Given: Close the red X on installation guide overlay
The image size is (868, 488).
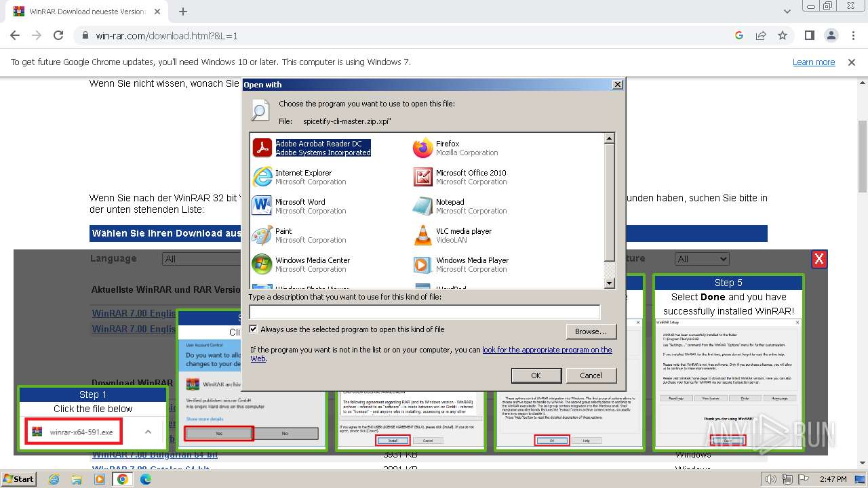Looking at the screenshot, I should click(x=819, y=259).
